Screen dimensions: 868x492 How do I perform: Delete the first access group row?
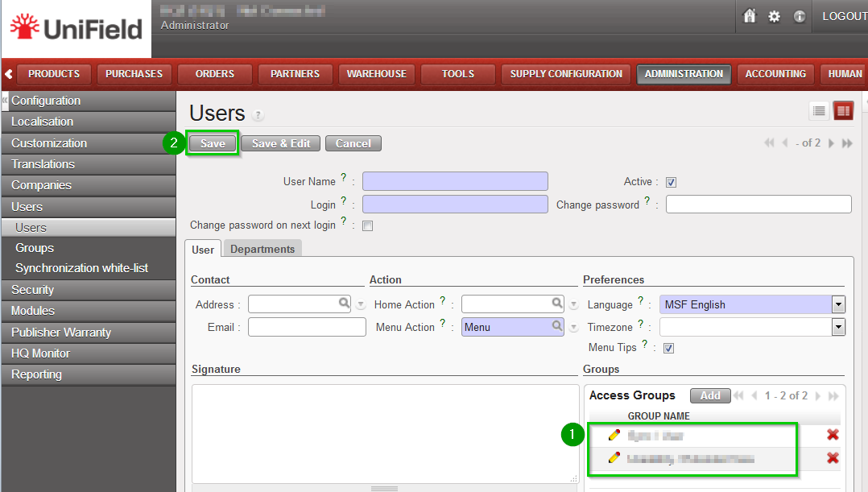[x=833, y=435]
